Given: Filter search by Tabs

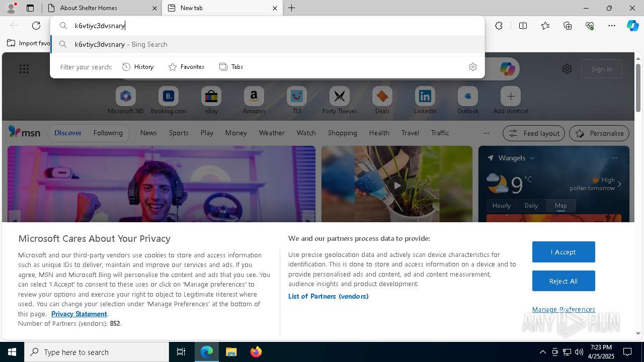Looking at the screenshot, I should click(231, 67).
